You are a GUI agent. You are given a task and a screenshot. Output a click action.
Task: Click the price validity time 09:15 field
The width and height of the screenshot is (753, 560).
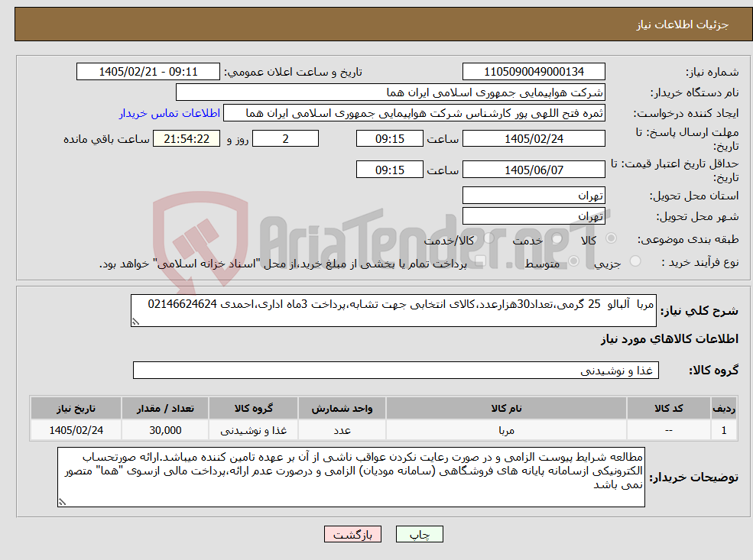coord(389,170)
